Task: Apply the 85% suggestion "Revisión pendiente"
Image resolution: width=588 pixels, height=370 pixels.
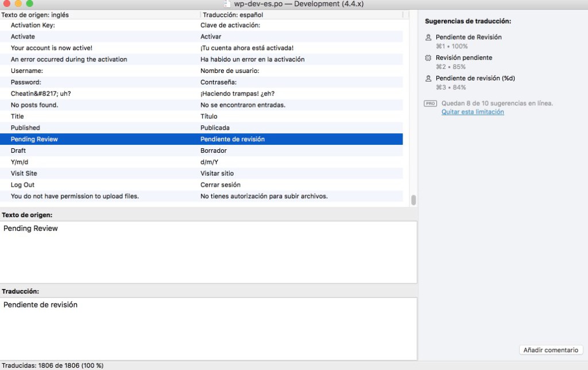Action: pyautogui.click(x=465, y=57)
